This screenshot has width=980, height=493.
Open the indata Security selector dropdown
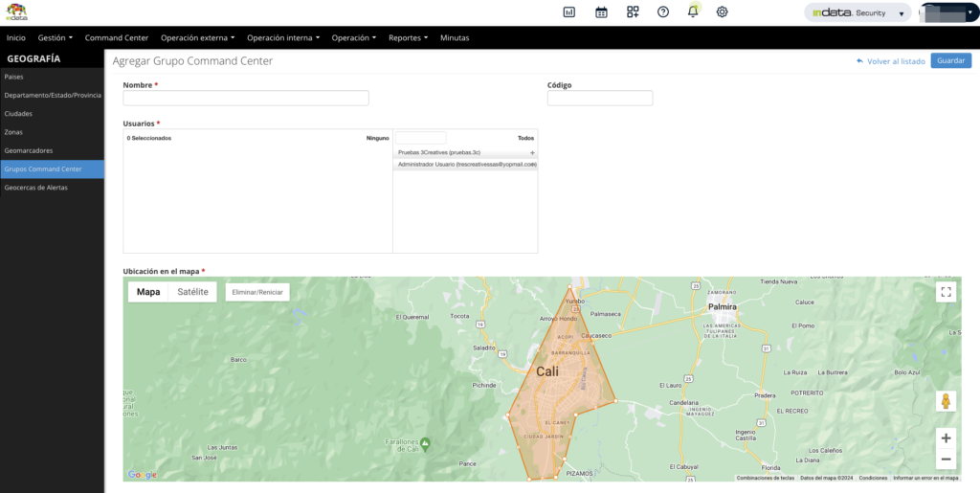point(857,13)
